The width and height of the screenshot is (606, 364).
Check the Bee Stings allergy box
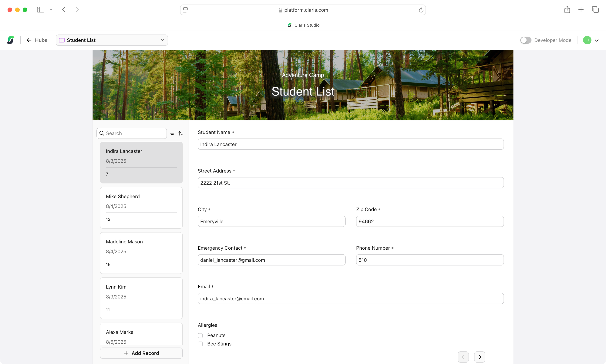pos(200,344)
